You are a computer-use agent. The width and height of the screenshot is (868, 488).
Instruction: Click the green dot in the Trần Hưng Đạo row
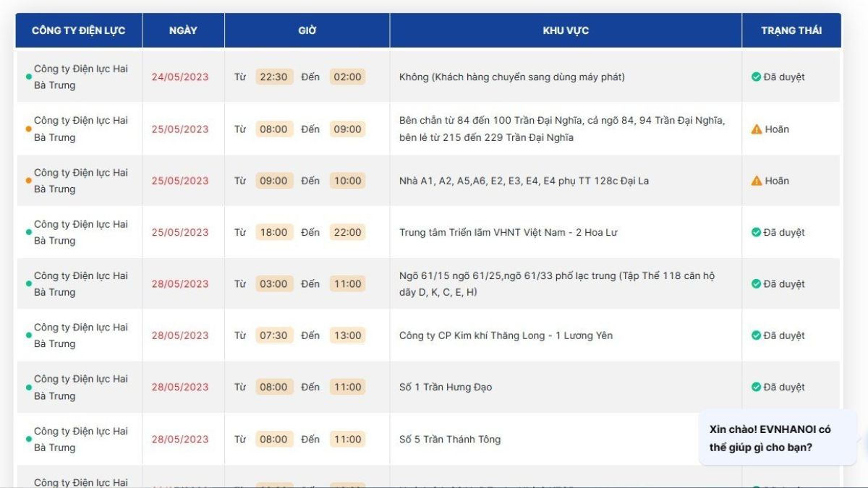pyautogui.click(x=29, y=388)
